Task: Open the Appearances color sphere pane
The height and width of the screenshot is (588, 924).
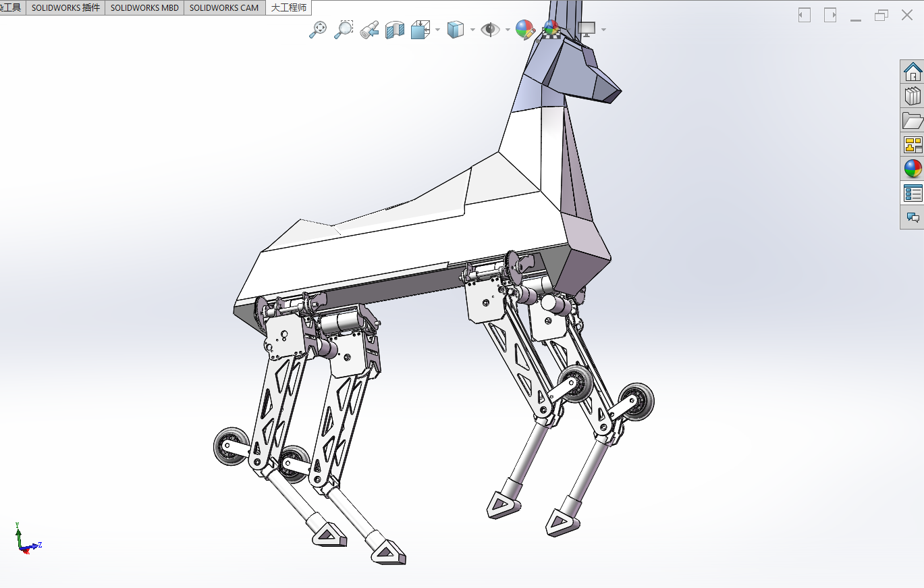Action: point(913,169)
